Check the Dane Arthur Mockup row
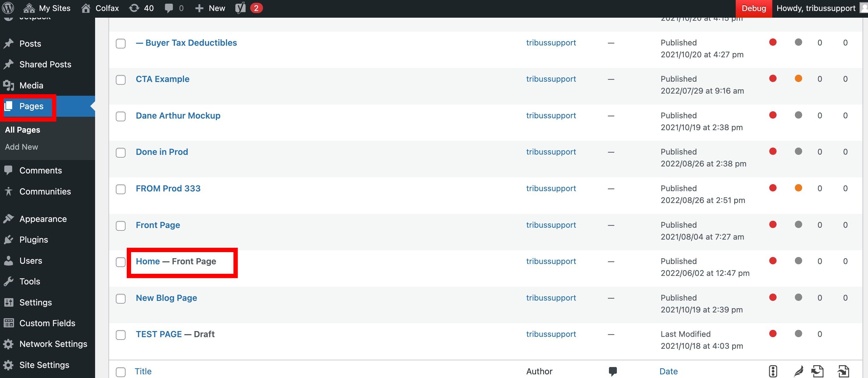 [121, 116]
